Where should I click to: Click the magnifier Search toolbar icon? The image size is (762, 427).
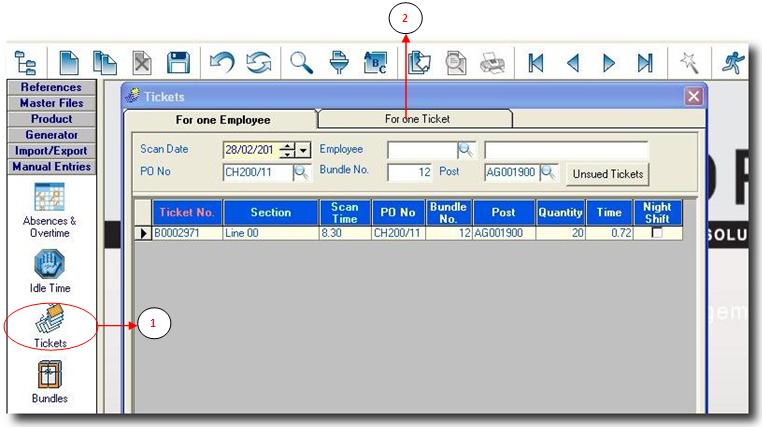click(301, 62)
